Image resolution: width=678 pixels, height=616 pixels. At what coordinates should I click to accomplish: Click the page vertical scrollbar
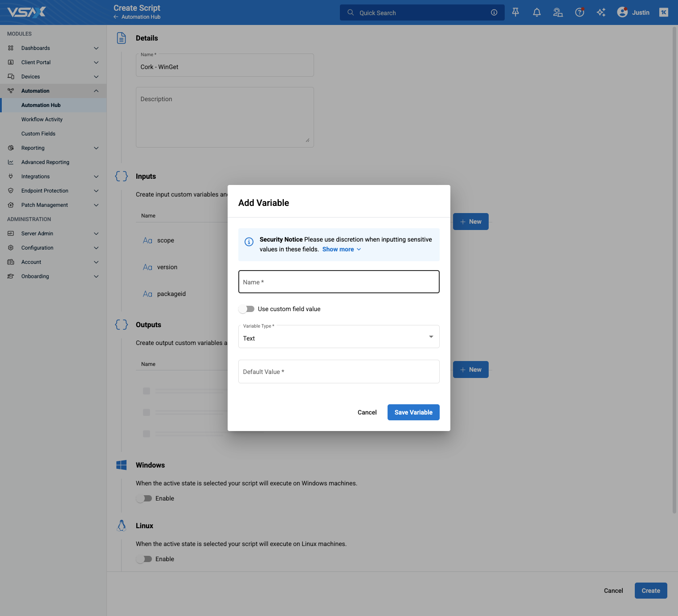click(674, 270)
